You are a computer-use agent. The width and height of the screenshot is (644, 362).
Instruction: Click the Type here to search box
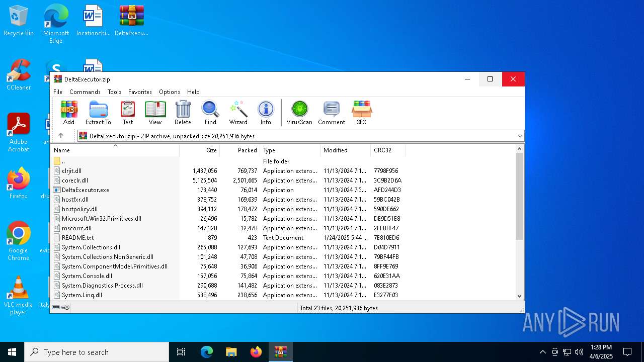pos(97,352)
